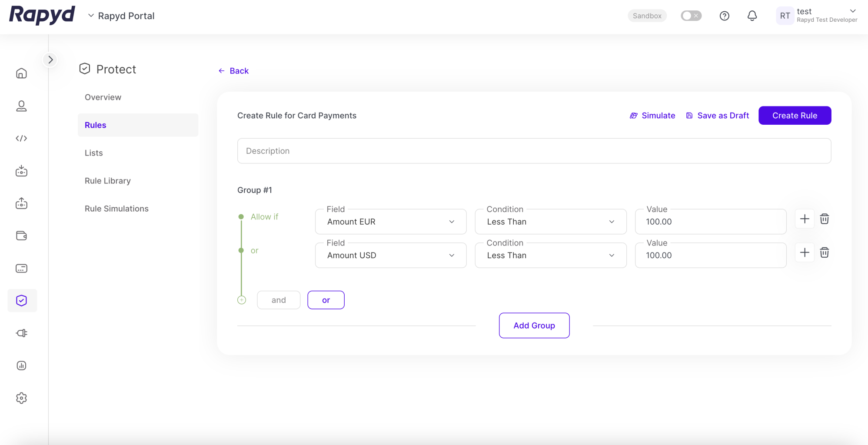
Task: Expand the collapsed sidebar with chevron
Action: pyautogui.click(x=50, y=60)
